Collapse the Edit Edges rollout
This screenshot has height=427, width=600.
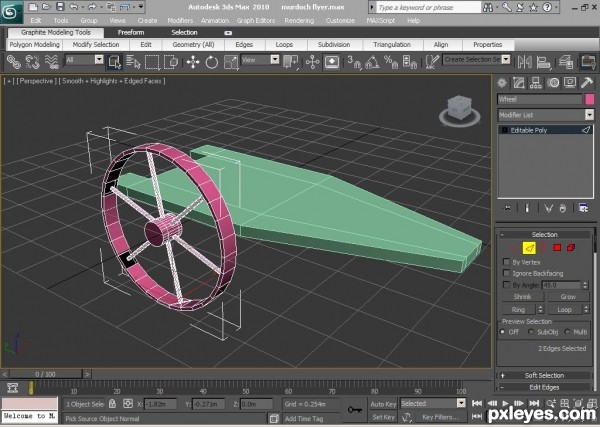pos(544,387)
